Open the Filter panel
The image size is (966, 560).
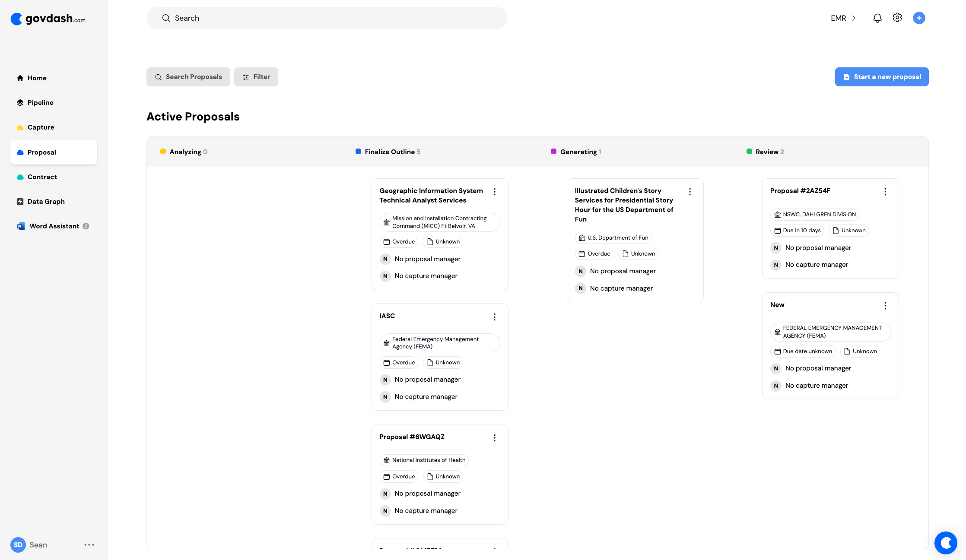(256, 76)
